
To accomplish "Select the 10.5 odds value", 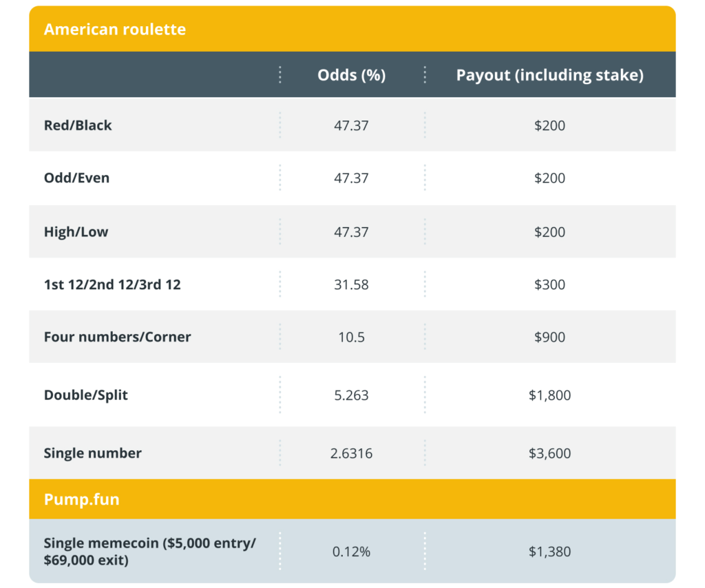I will tap(351, 337).
